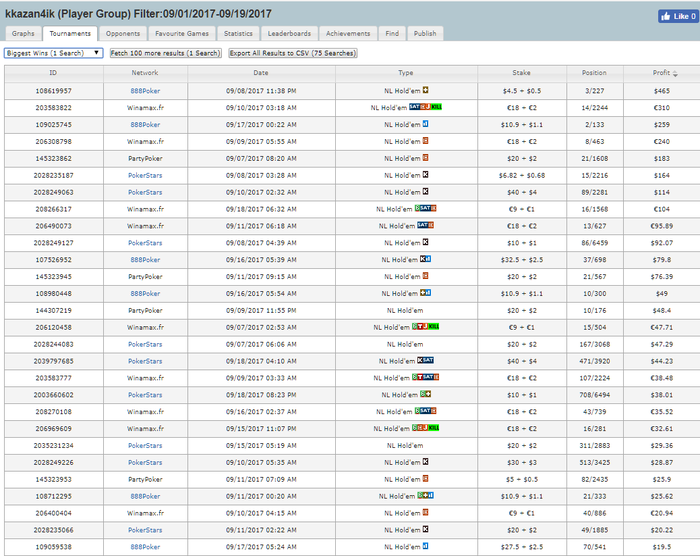Open the Favourite Games tab

(x=182, y=33)
